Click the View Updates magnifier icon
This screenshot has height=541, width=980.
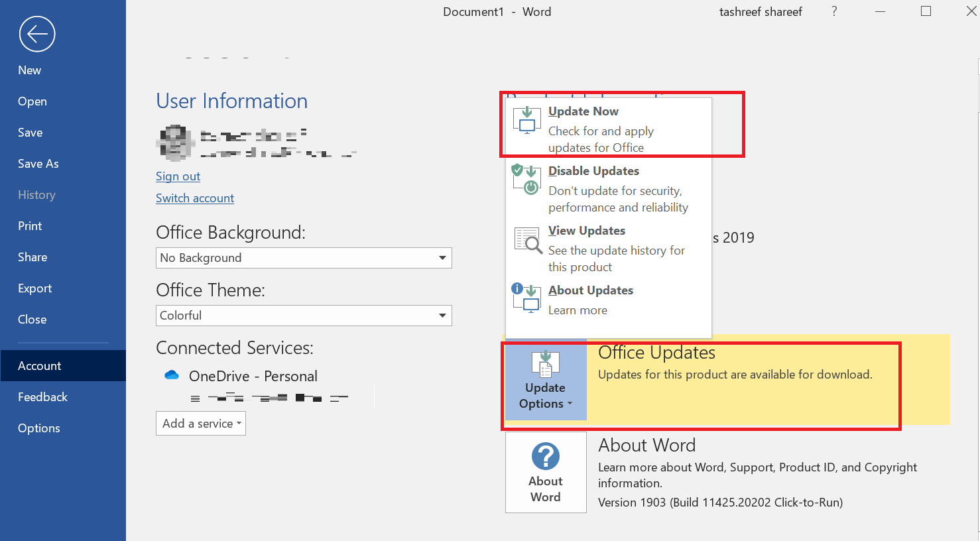[x=528, y=240]
